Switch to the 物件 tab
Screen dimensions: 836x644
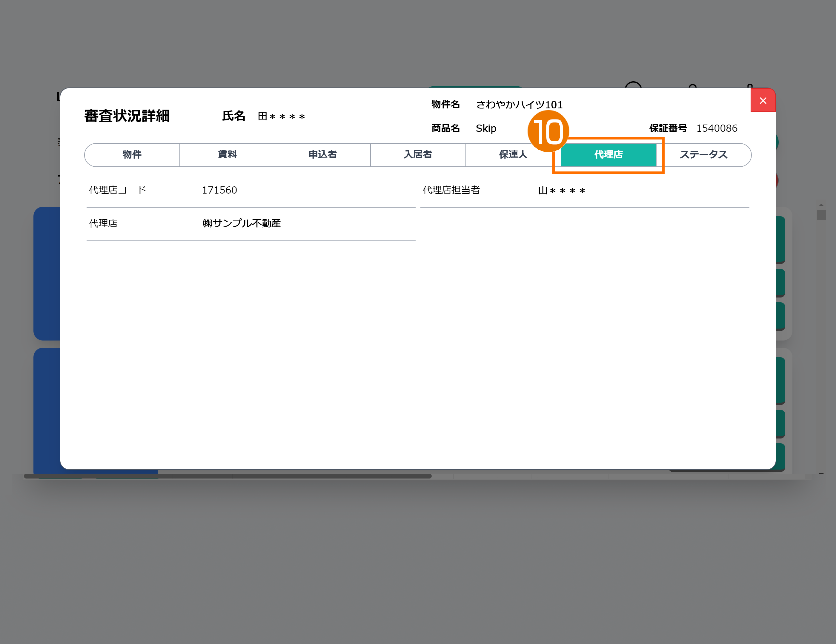pos(132,155)
